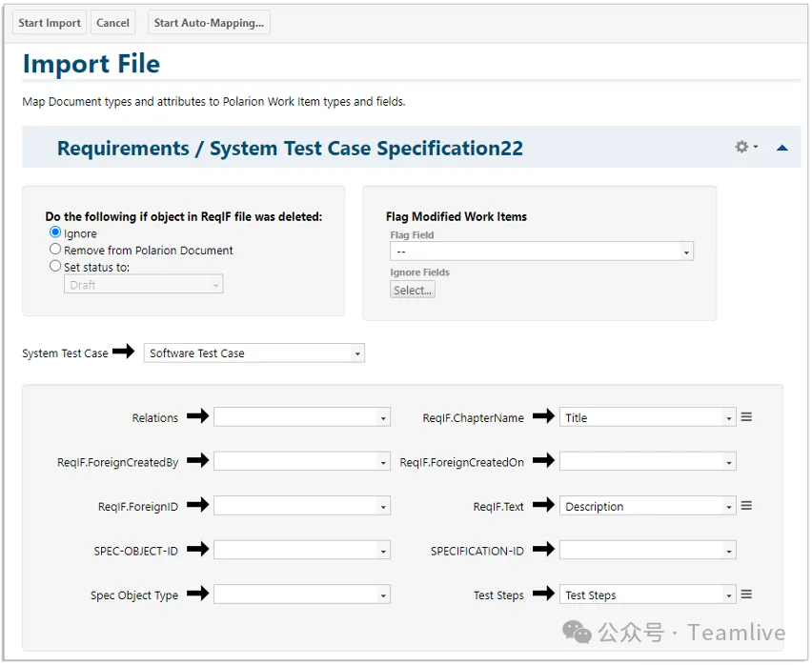Open the ReqIF.ChapterName Title dropdown
The width and height of the screenshot is (812, 665).
(x=647, y=417)
